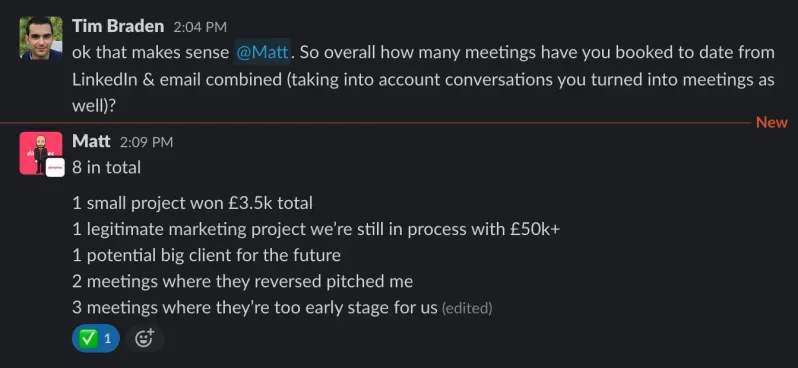
Task: Select the "1 small project won £3.5k total" line
Action: click(x=192, y=204)
